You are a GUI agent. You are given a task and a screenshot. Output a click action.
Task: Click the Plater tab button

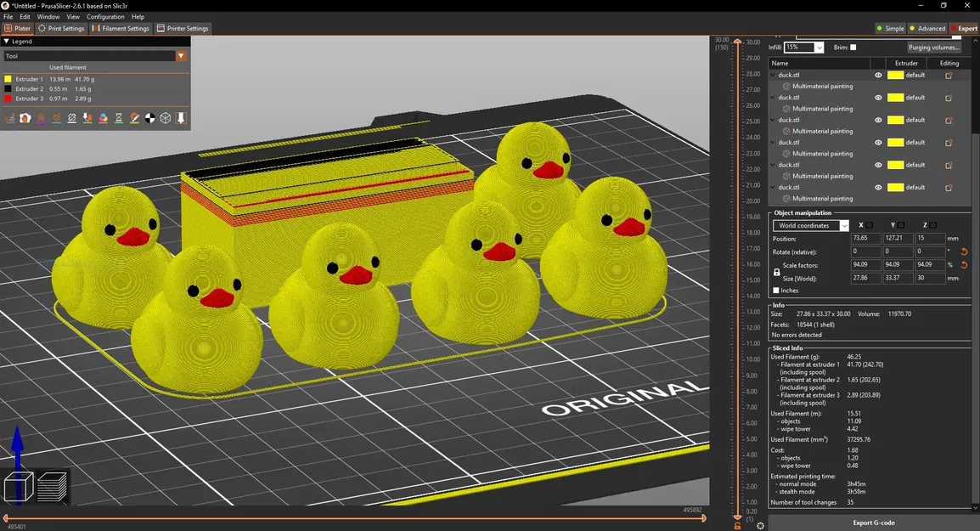pos(18,28)
